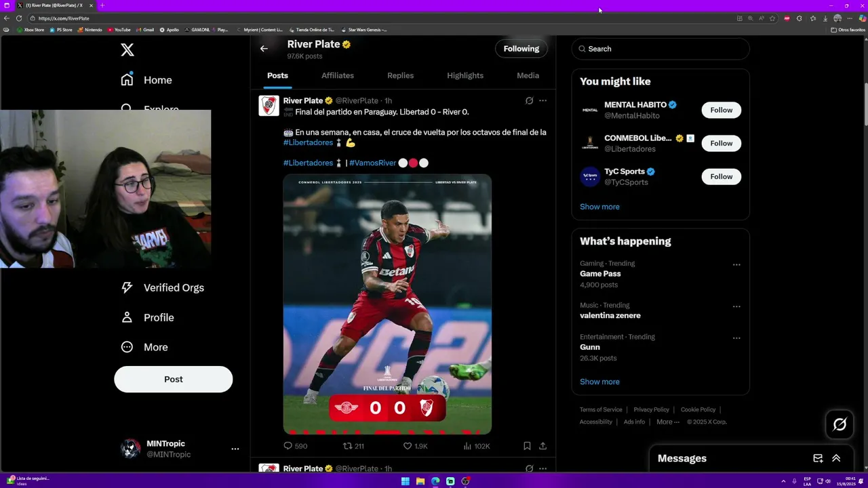Click the white Post button
The height and width of the screenshot is (488, 868).
[x=173, y=379]
